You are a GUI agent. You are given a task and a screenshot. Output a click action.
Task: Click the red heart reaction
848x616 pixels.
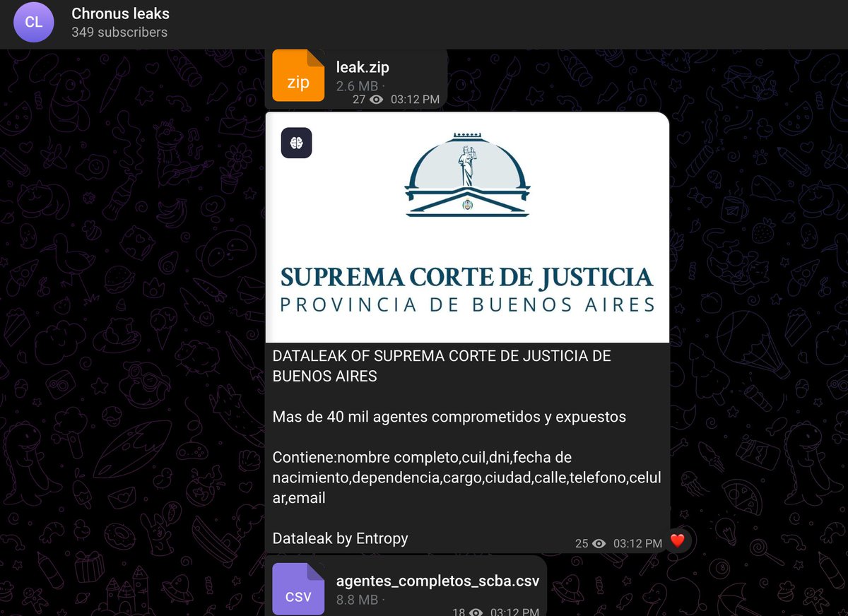click(x=677, y=541)
